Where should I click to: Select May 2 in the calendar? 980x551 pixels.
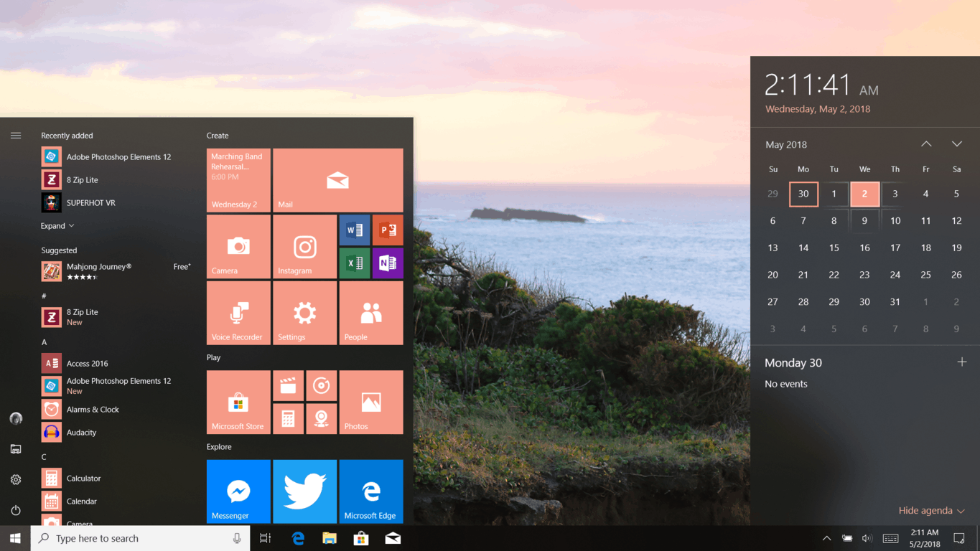pos(864,194)
